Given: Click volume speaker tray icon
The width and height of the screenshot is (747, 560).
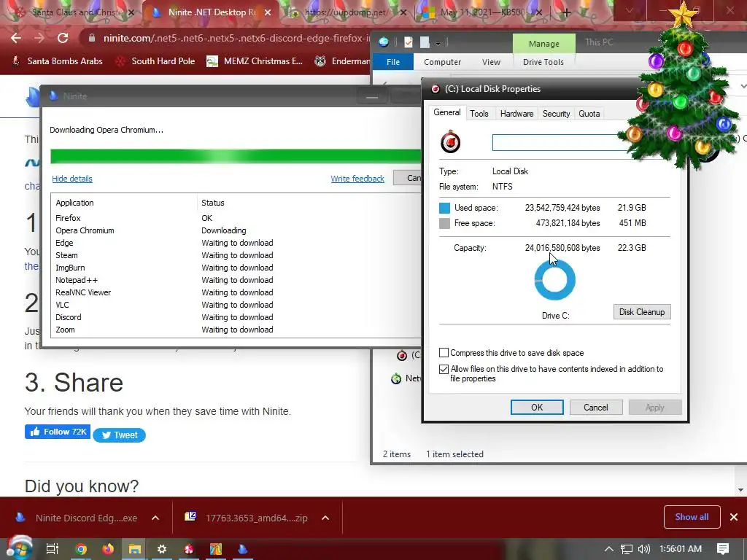Looking at the screenshot, I should 643,549.
